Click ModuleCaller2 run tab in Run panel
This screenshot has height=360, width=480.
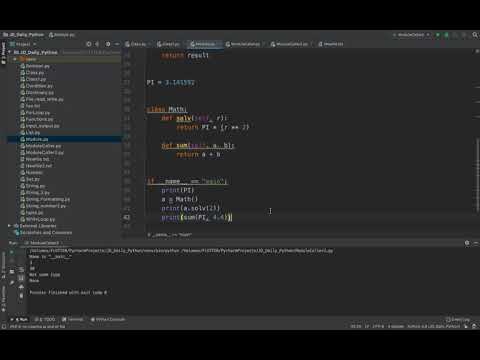click(44, 243)
